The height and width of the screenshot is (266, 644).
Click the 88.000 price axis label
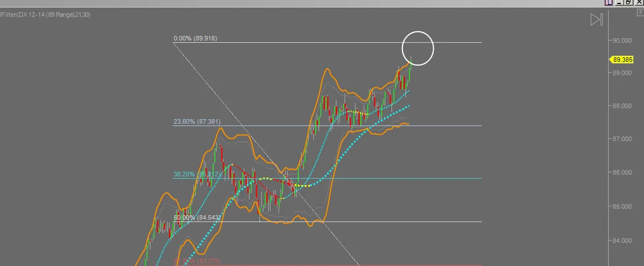(622, 106)
